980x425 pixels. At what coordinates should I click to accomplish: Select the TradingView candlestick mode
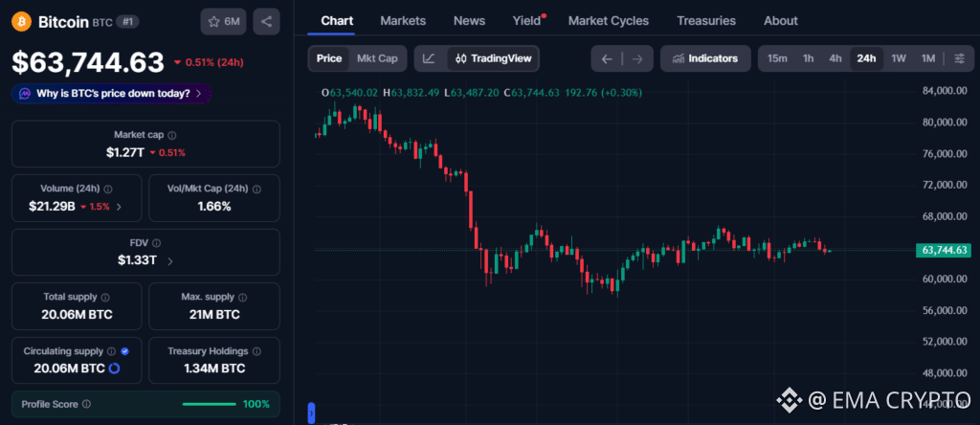[x=493, y=58]
